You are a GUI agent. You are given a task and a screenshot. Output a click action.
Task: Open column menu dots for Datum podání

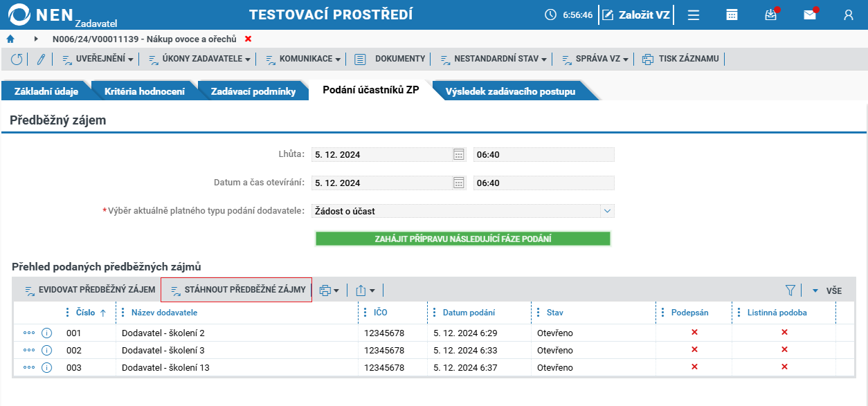[x=435, y=313]
